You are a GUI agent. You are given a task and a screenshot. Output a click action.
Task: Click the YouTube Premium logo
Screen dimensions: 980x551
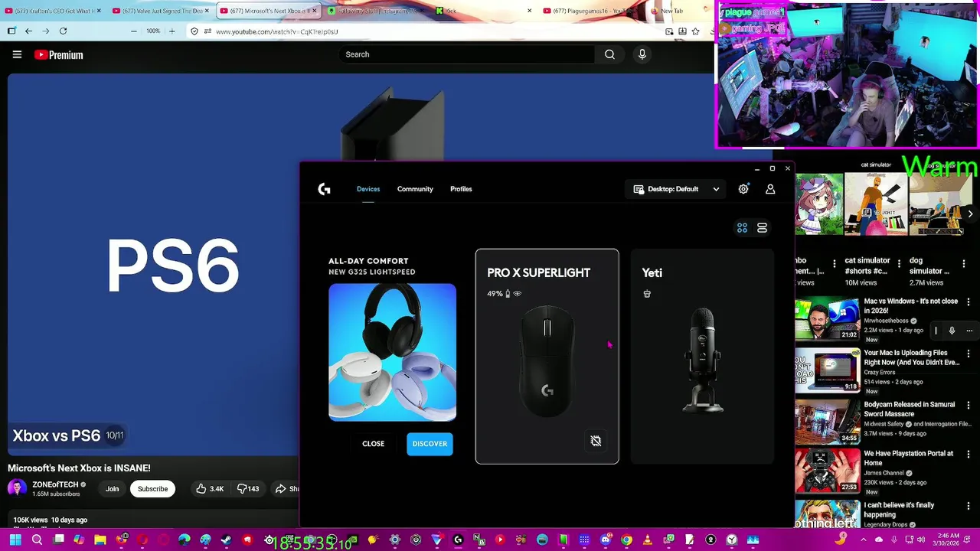click(59, 54)
